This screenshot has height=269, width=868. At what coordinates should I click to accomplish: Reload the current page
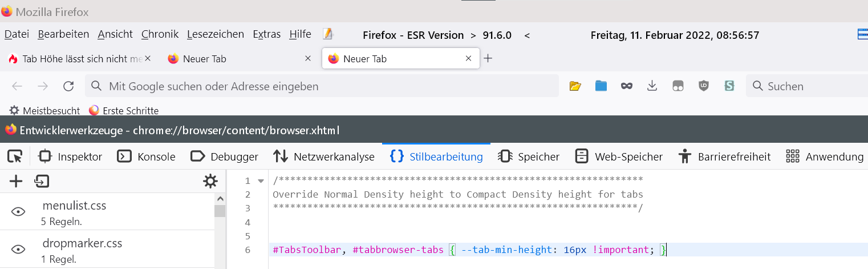pos(68,86)
